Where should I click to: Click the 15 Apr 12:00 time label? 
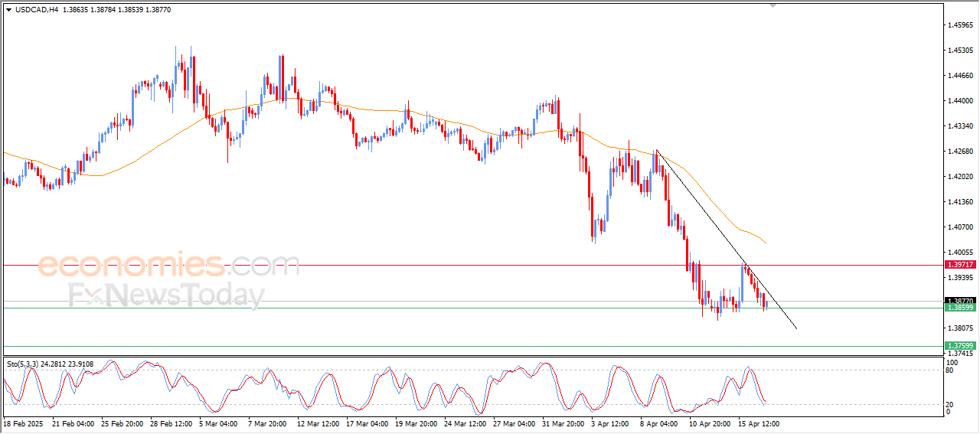tap(759, 423)
